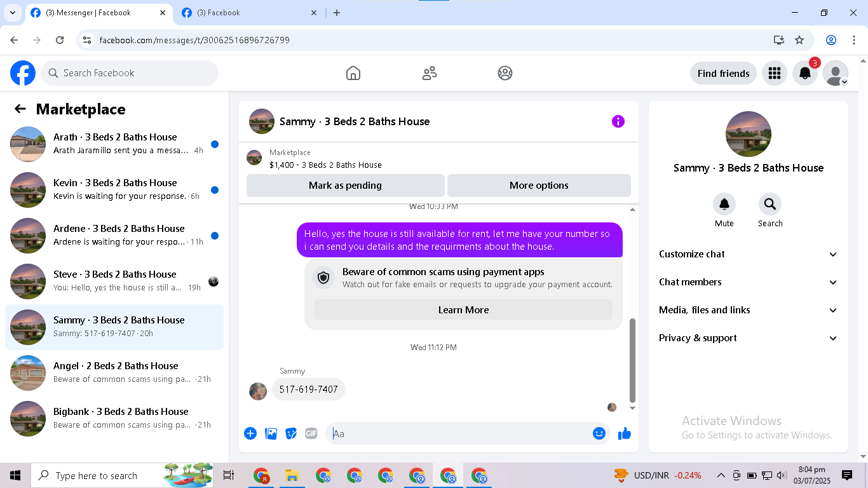Click the 517-619-7407 message bubble
The image size is (868, 488).
pyautogui.click(x=309, y=389)
